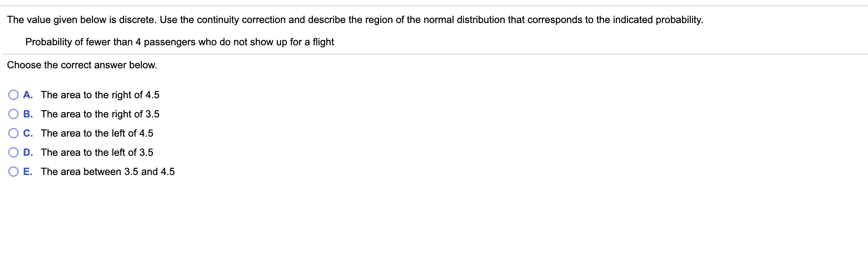Image resolution: width=868 pixels, height=274 pixels.
Task: Select radio button for option C
Action: (14, 133)
